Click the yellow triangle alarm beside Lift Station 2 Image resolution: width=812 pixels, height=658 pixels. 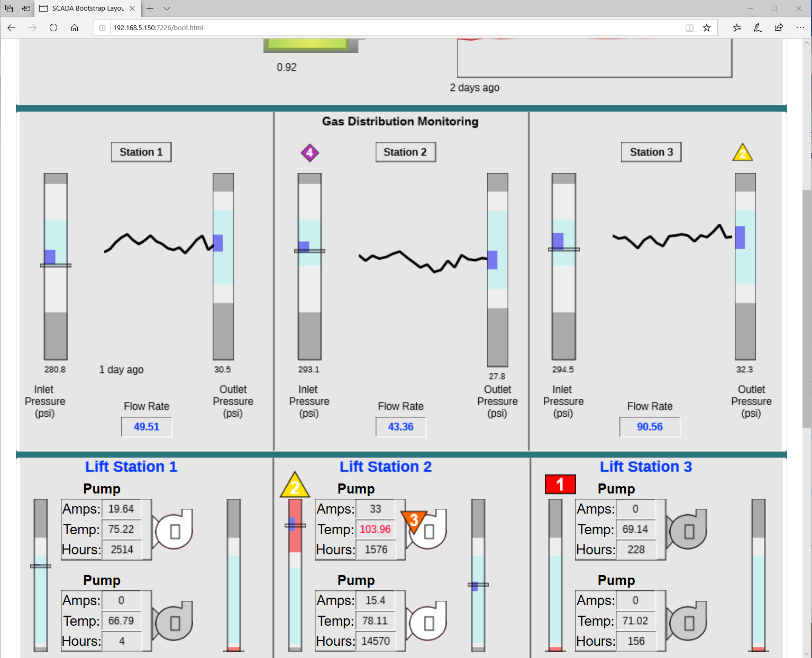tap(295, 486)
